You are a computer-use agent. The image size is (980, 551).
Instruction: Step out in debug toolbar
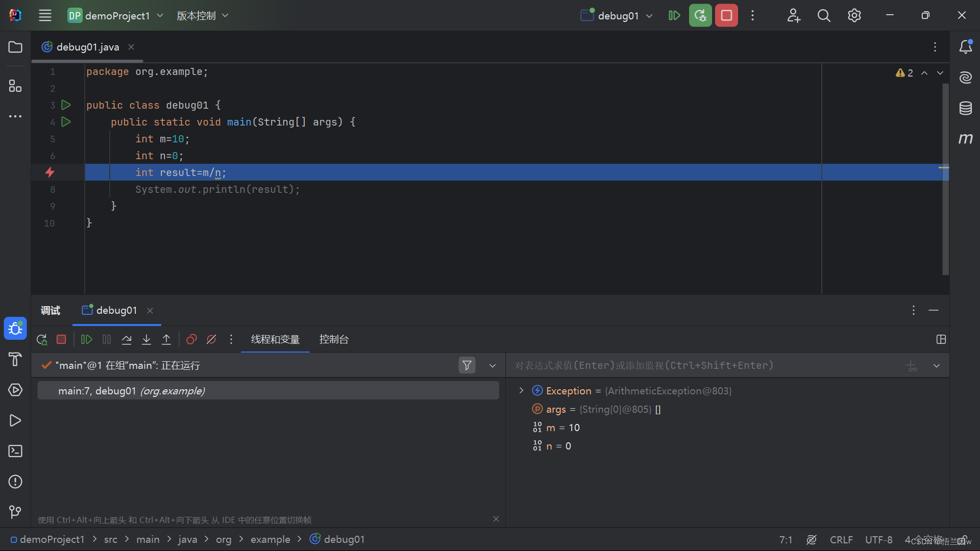(x=166, y=339)
